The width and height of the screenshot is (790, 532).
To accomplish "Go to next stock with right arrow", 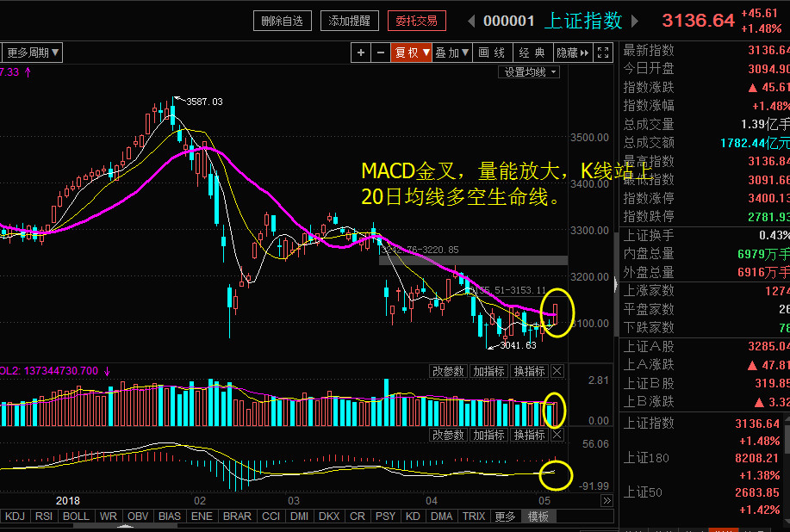I will 635,22.
